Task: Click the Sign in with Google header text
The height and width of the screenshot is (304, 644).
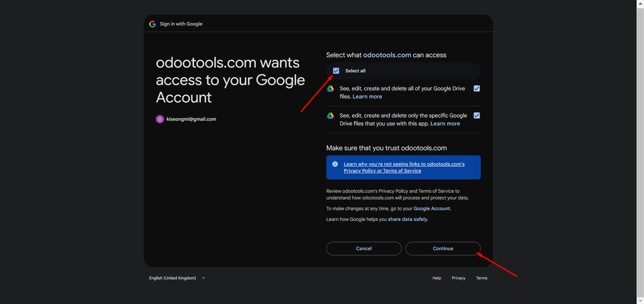Action: (181, 24)
